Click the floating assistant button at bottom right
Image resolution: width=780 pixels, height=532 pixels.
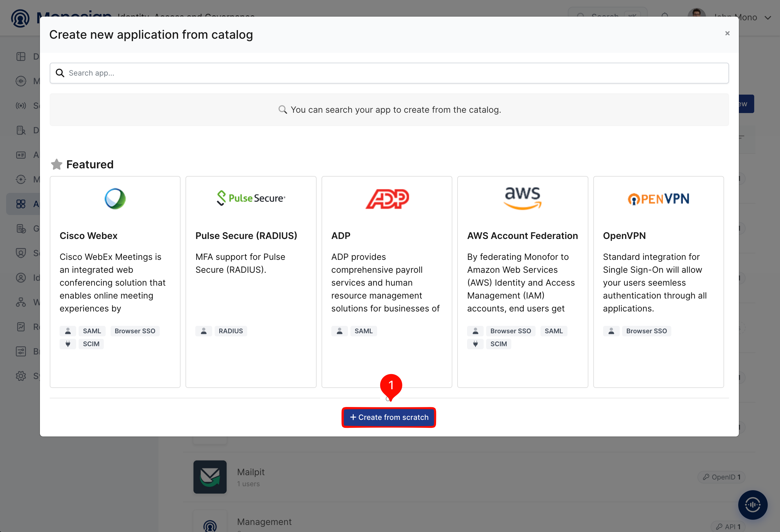click(x=752, y=505)
